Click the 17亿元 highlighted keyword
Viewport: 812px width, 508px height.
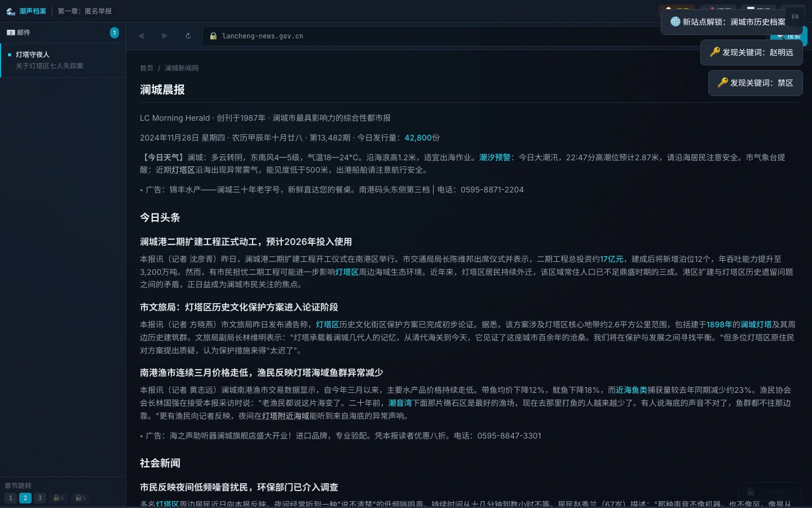coord(612,259)
